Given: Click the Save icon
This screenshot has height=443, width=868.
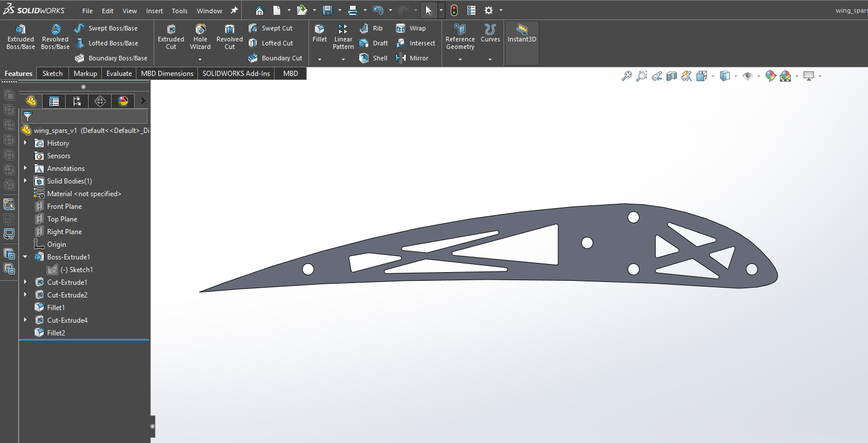Looking at the screenshot, I should coord(328,10).
